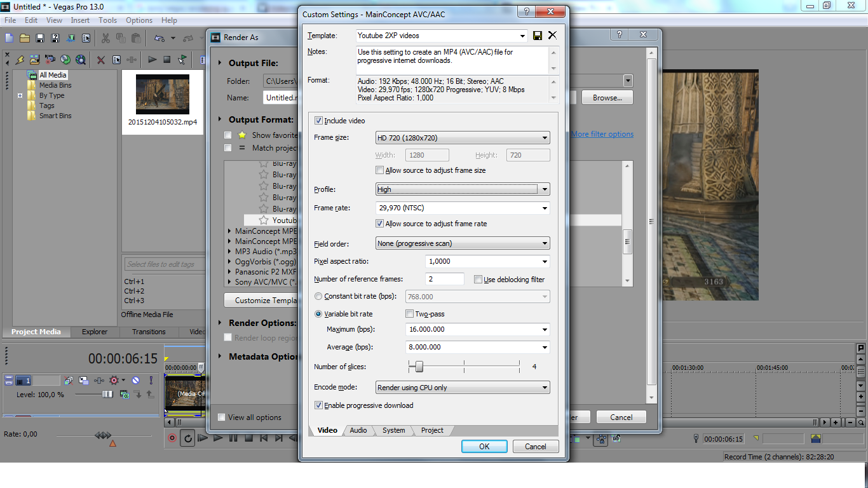
Task: Click the More filter options link
Action: (x=602, y=134)
